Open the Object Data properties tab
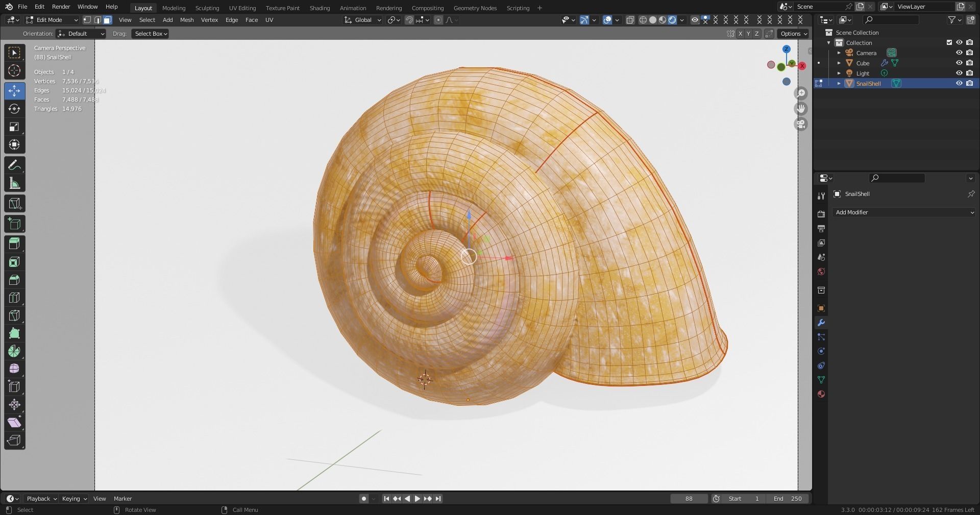980x515 pixels. click(x=821, y=380)
